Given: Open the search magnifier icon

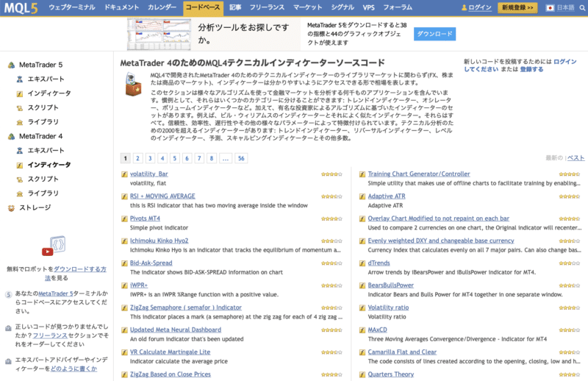Looking at the screenshot, I should (582, 7).
